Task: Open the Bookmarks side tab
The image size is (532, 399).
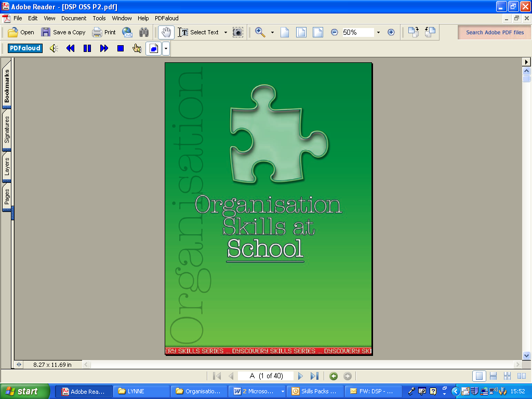Action: click(7, 86)
